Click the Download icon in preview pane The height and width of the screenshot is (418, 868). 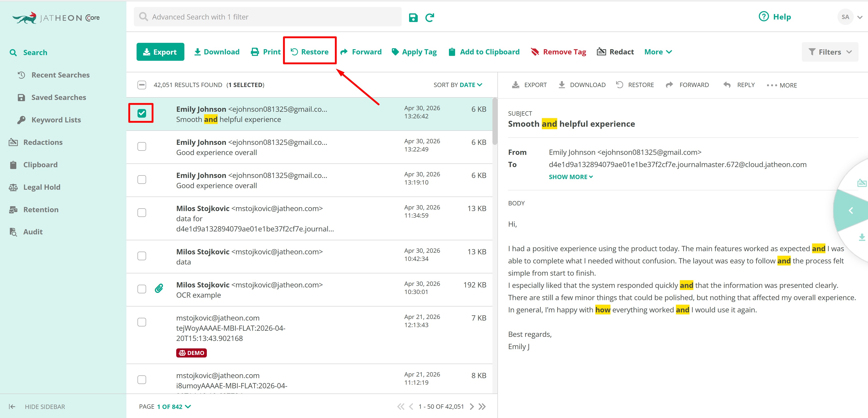(562, 85)
